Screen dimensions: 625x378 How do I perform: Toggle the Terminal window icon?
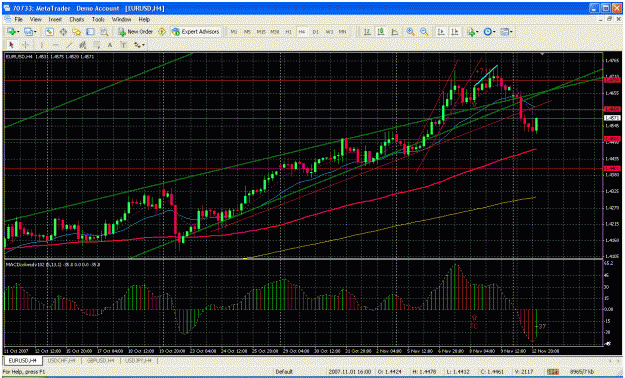click(90, 32)
